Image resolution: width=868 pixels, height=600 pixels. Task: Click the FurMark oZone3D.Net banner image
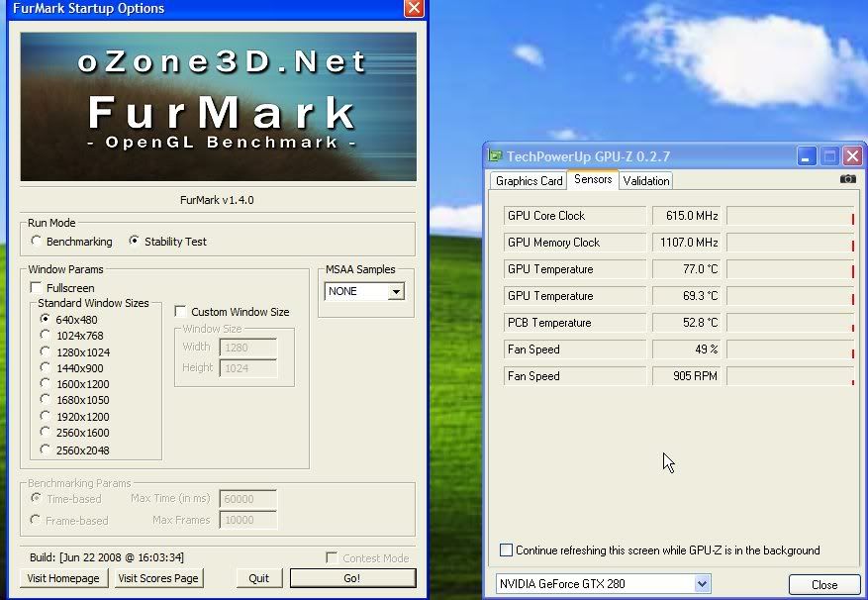coord(218,106)
